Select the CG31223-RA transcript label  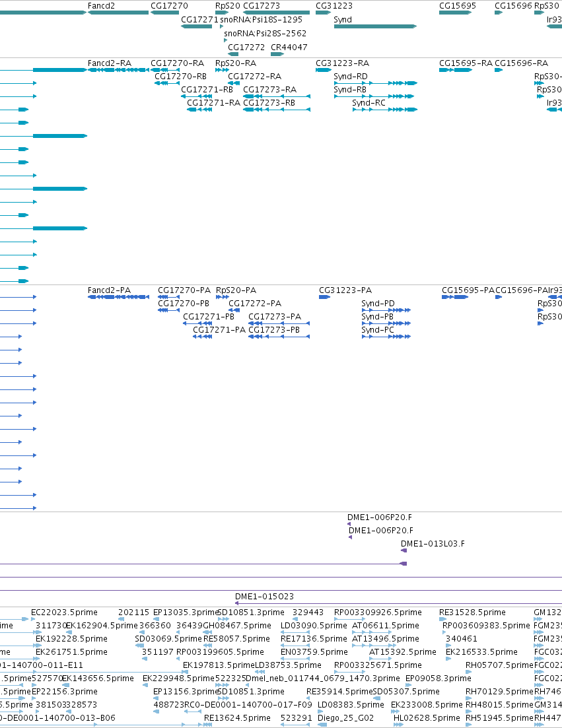[342, 63]
